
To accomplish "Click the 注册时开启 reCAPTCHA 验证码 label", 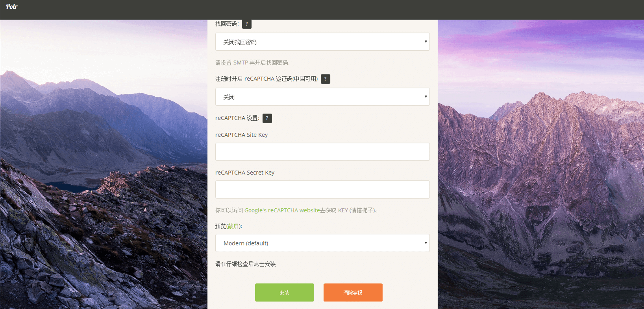I will point(266,79).
